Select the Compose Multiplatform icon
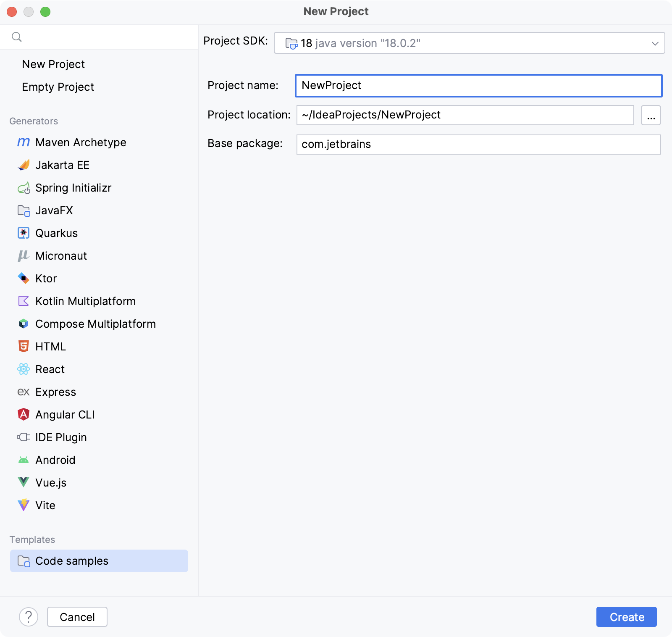The image size is (672, 637). tap(24, 324)
